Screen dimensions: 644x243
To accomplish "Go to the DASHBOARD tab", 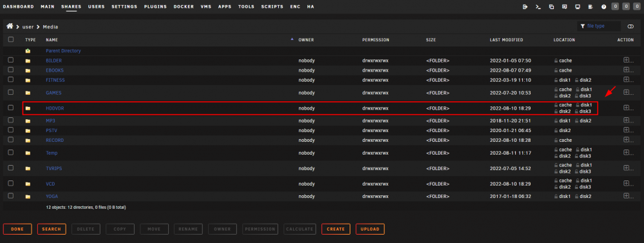I will coord(19,7).
